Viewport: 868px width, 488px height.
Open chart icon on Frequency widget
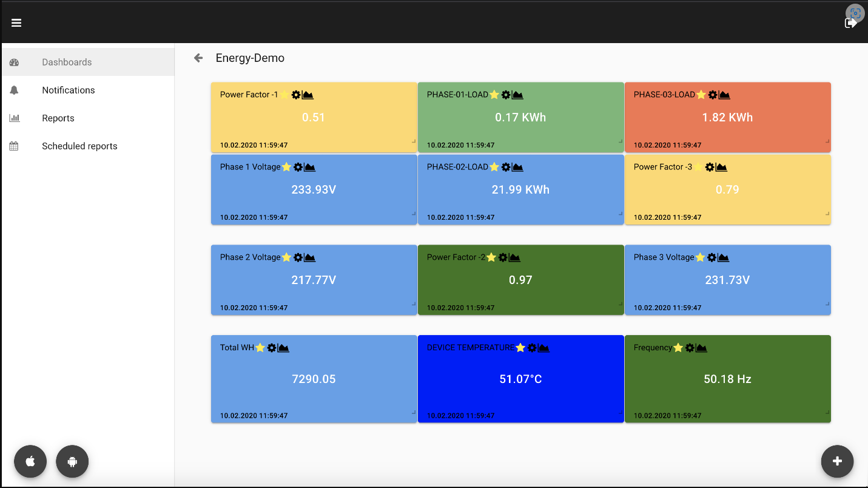701,348
